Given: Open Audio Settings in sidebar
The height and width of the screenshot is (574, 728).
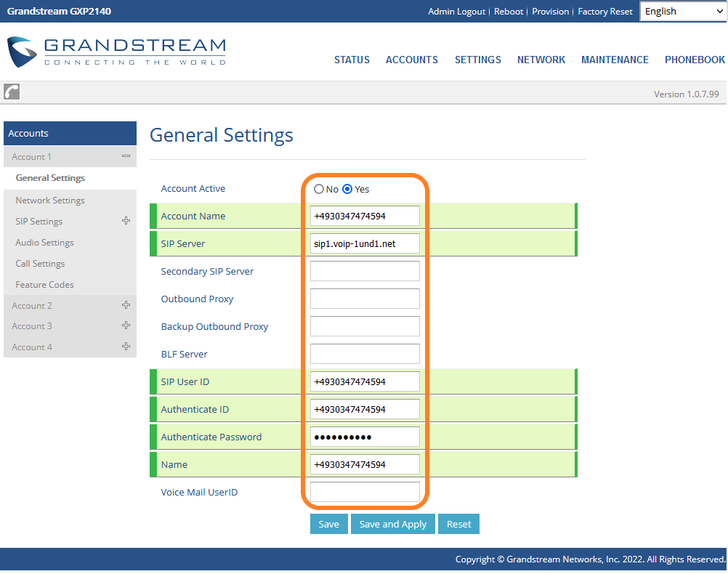Looking at the screenshot, I should click(44, 243).
